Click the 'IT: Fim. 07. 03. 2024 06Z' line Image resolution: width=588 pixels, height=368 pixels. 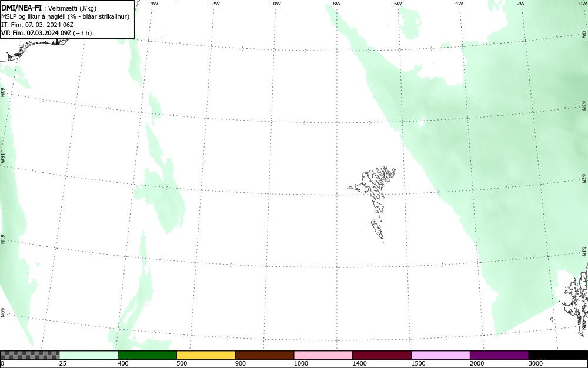[38, 25]
